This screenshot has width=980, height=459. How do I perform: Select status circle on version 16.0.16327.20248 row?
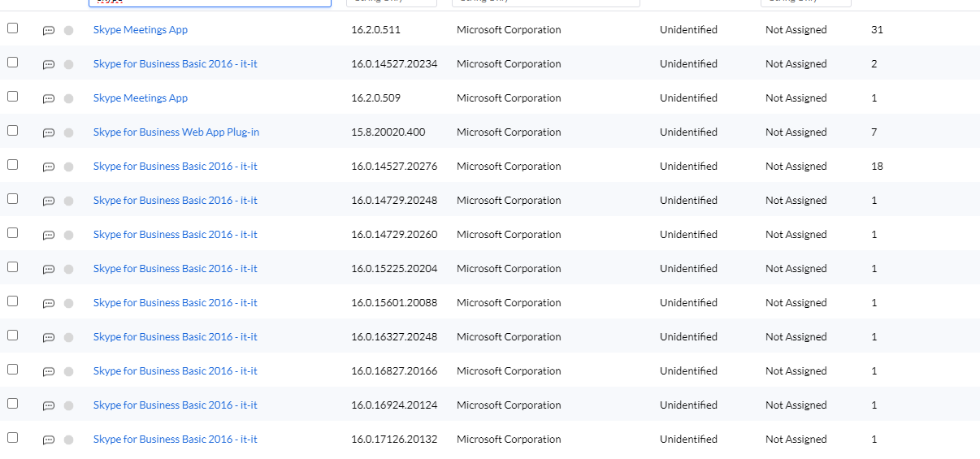tap(68, 337)
